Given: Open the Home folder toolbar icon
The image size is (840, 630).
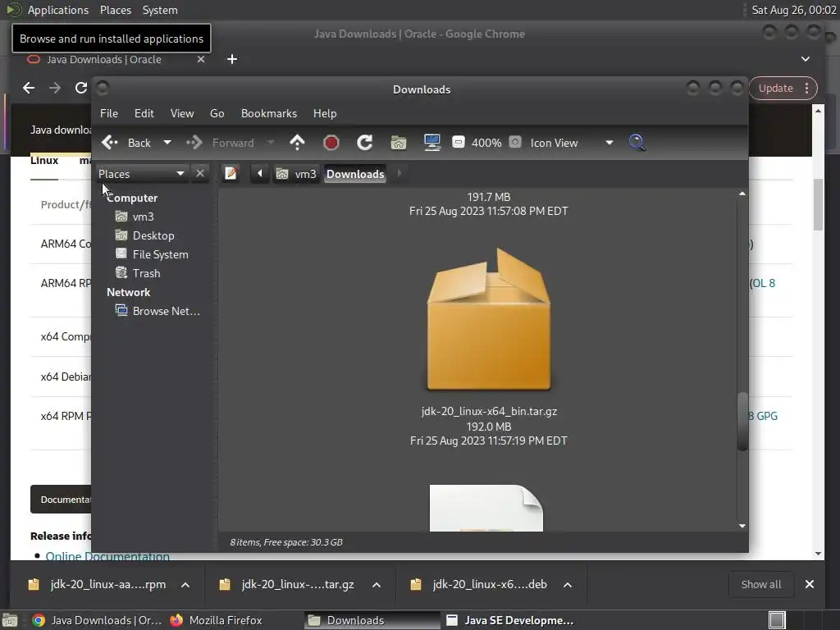Looking at the screenshot, I should coord(399,143).
